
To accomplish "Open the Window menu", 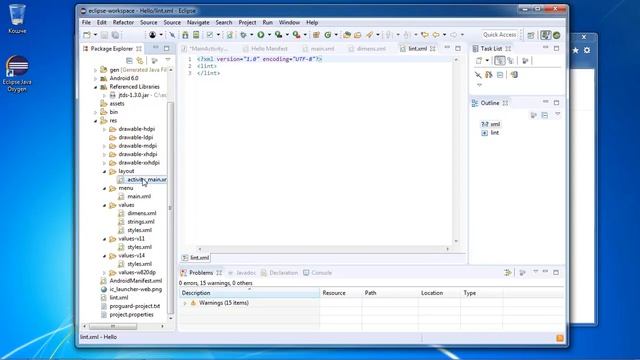I will point(289,22).
